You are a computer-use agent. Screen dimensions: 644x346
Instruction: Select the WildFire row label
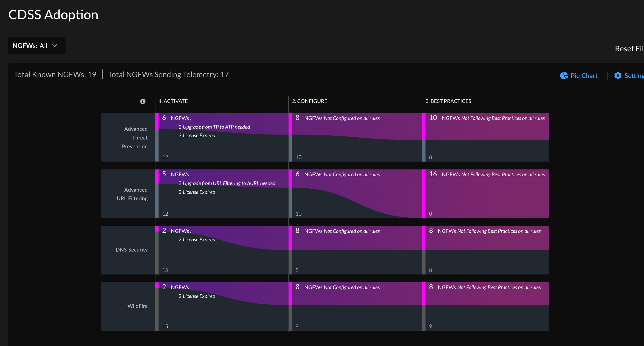coord(137,306)
